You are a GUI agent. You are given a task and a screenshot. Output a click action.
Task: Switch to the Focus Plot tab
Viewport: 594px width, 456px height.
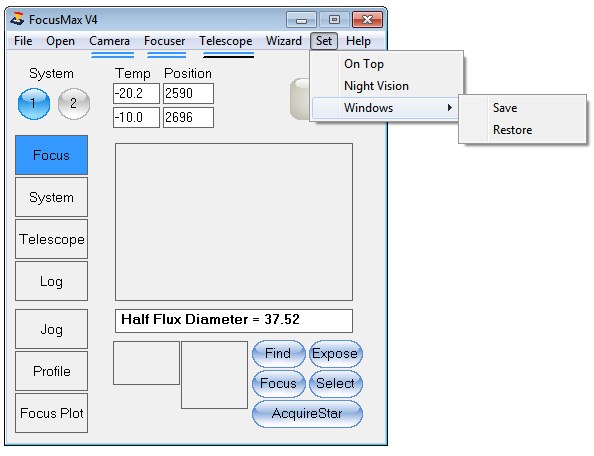point(52,413)
